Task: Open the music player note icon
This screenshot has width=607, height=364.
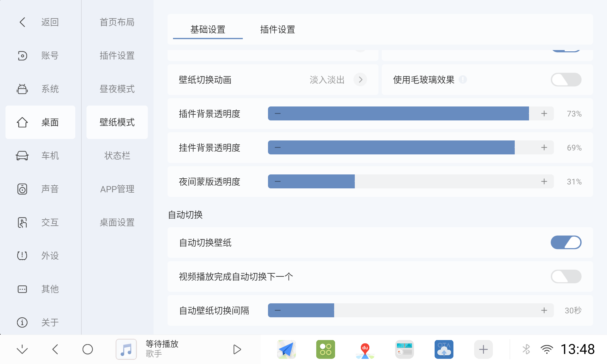Action: (126, 349)
